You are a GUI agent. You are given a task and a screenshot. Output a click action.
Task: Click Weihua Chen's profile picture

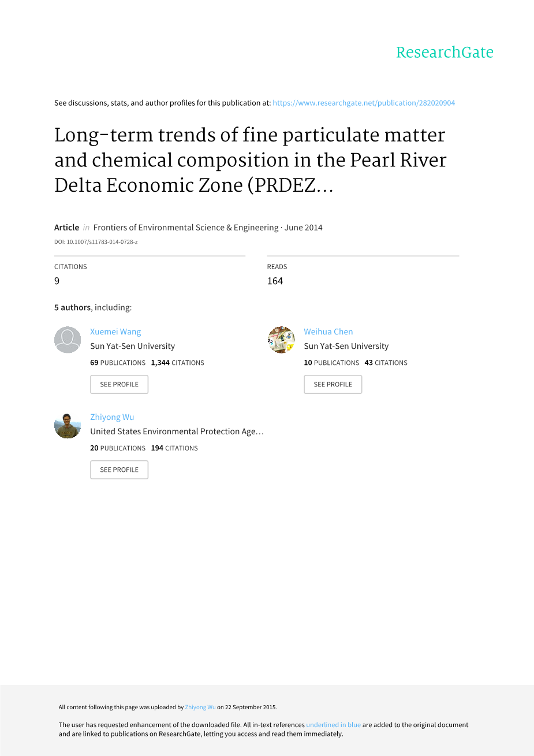tap(281, 340)
